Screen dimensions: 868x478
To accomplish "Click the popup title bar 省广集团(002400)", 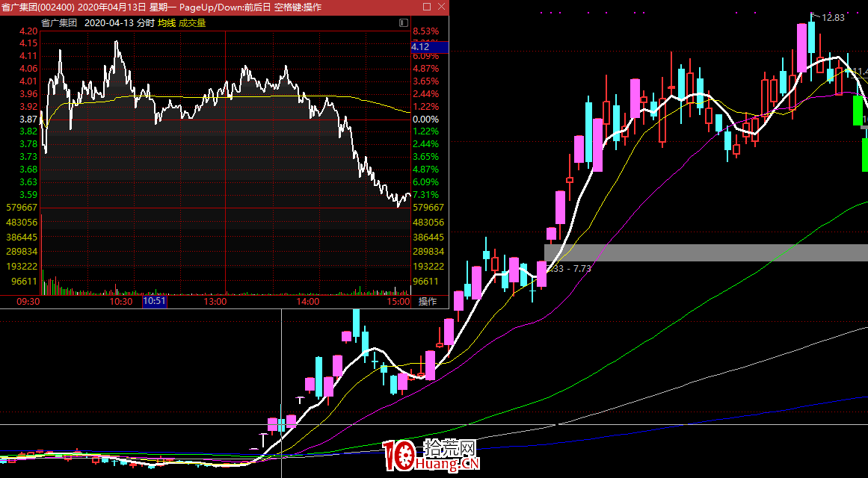I will click(x=37, y=7).
